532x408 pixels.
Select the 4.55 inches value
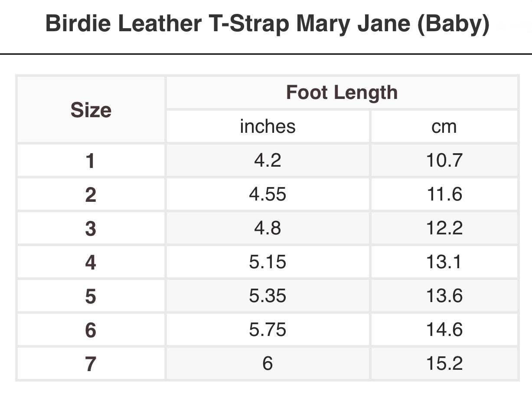tap(268, 194)
